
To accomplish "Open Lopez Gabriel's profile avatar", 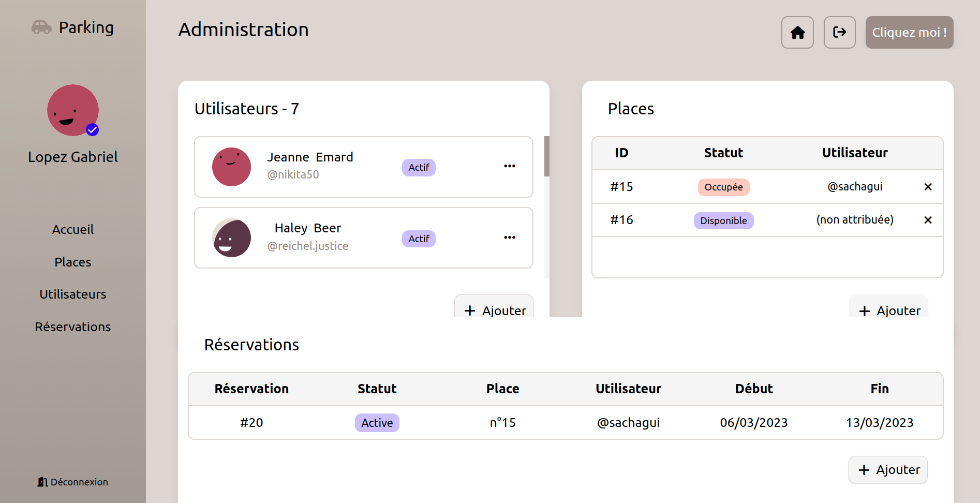I will (x=73, y=110).
